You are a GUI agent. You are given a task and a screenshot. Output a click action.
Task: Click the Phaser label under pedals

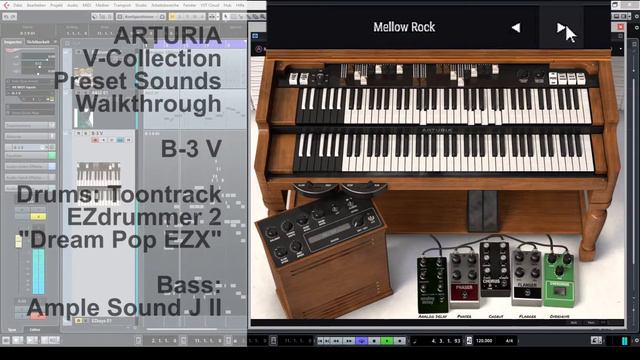click(x=464, y=316)
